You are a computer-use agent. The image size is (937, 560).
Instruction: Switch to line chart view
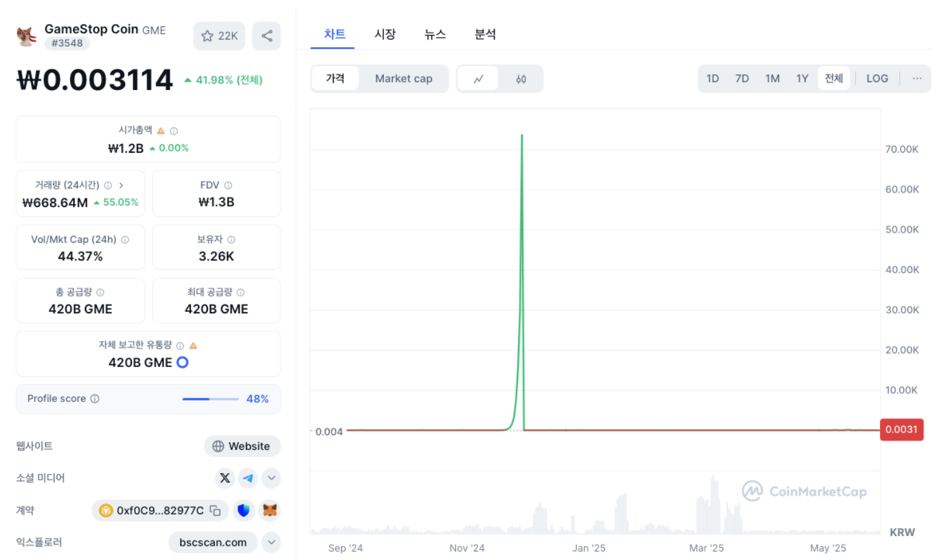click(479, 79)
